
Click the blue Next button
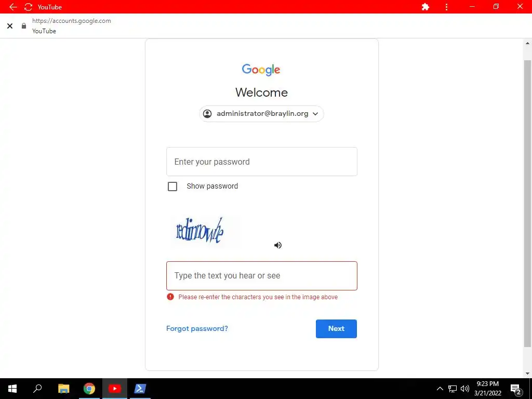[336, 328]
